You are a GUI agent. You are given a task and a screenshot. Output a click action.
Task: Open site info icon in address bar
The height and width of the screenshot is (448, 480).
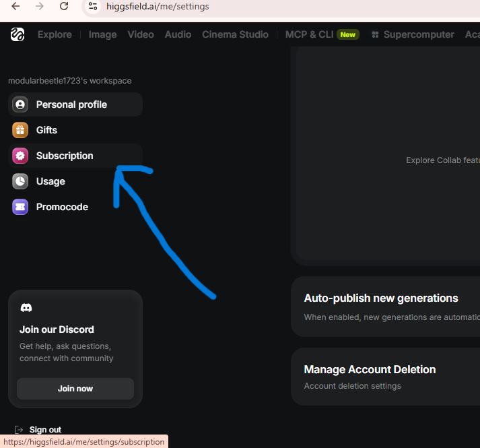93,6
